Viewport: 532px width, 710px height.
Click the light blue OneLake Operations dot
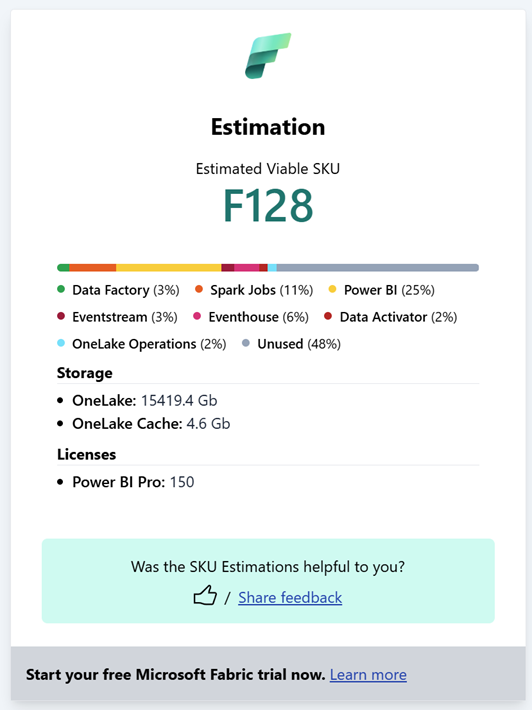pyautogui.click(x=61, y=343)
